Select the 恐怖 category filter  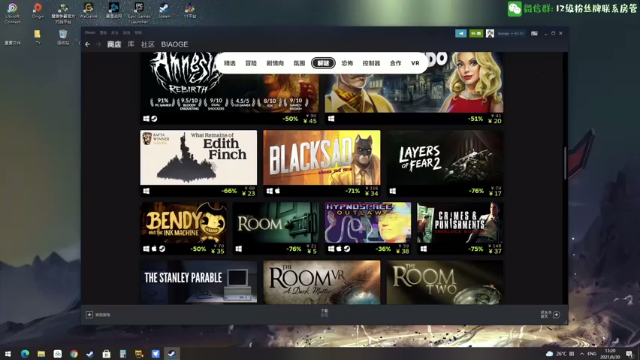click(347, 63)
